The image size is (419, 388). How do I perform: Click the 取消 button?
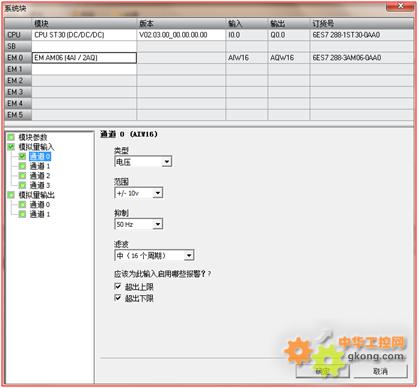[x=380, y=371]
